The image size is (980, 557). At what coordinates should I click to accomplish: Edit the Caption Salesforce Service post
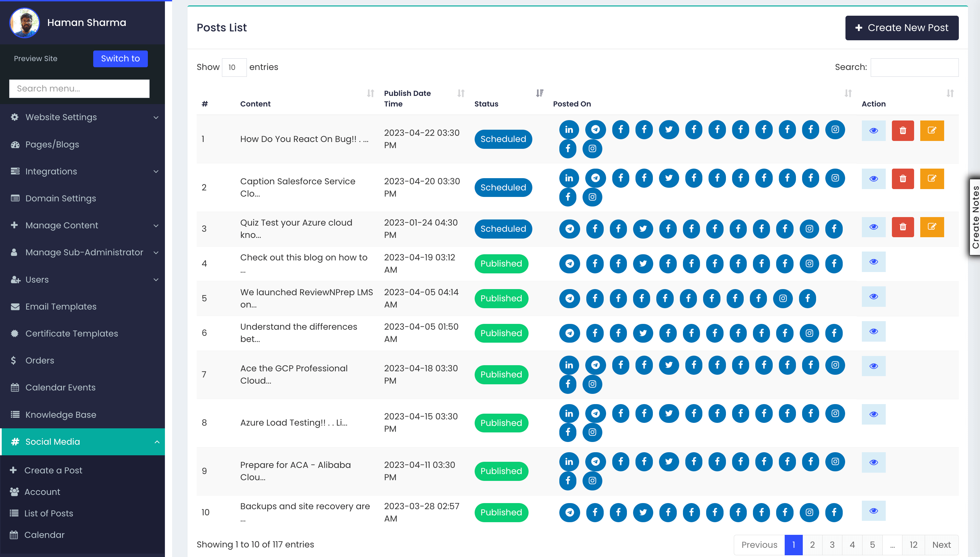[x=932, y=179]
